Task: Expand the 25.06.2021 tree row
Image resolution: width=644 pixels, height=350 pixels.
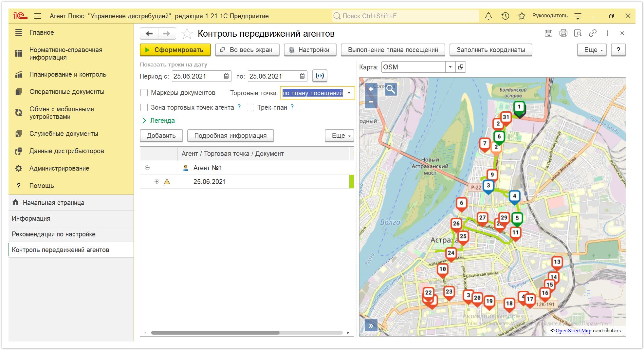Action: 157,181
